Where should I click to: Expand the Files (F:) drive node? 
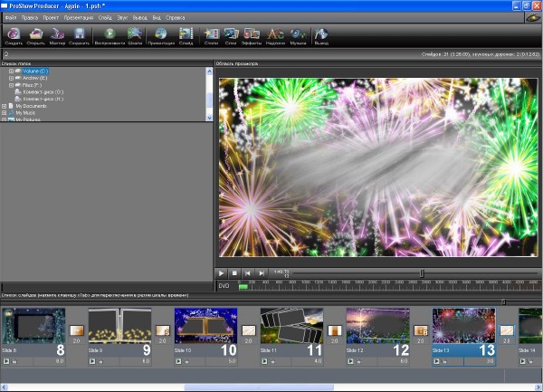pos(12,84)
